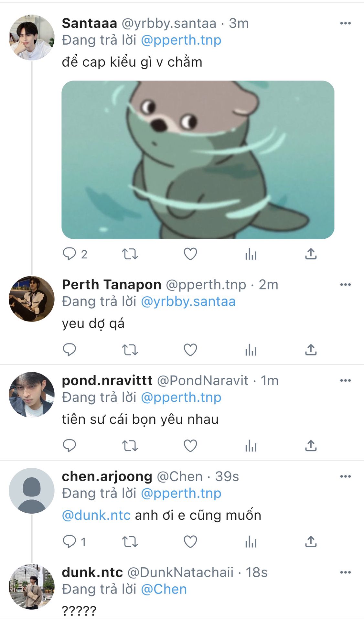This screenshot has width=364, height=621.
Task: Open more options on Perth Tanapon's tweet
Action: [x=345, y=285]
